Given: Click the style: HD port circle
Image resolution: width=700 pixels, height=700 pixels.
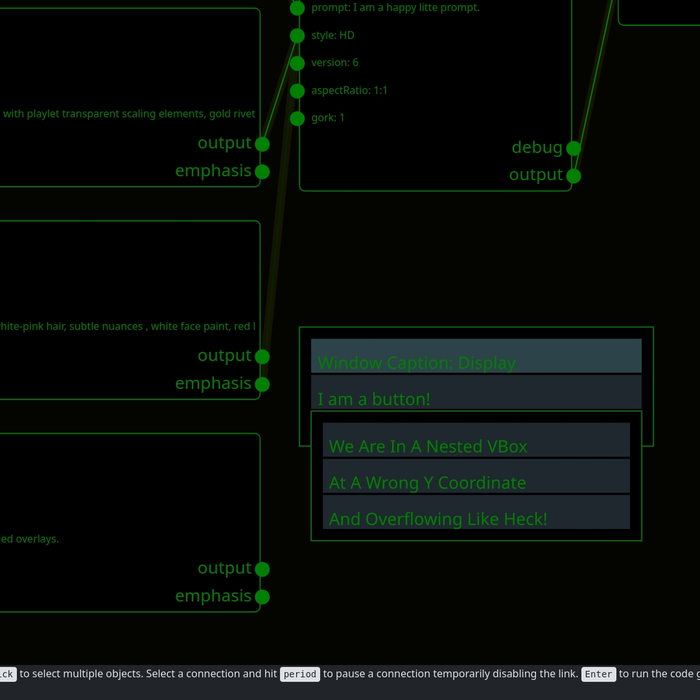Looking at the screenshot, I should pos(297,36).
